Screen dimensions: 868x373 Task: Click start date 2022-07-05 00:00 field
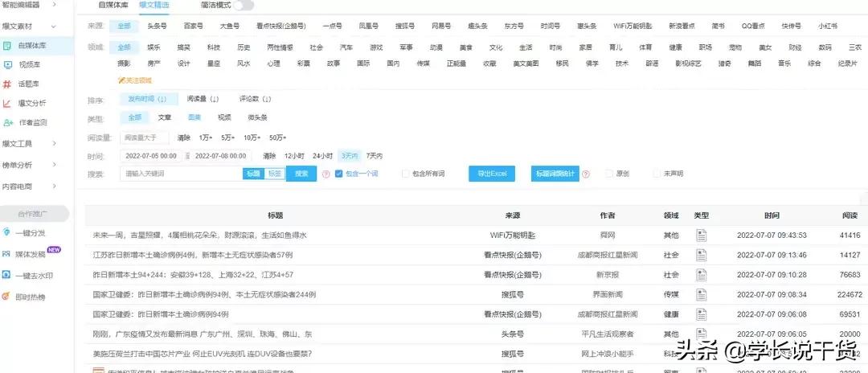152,156
